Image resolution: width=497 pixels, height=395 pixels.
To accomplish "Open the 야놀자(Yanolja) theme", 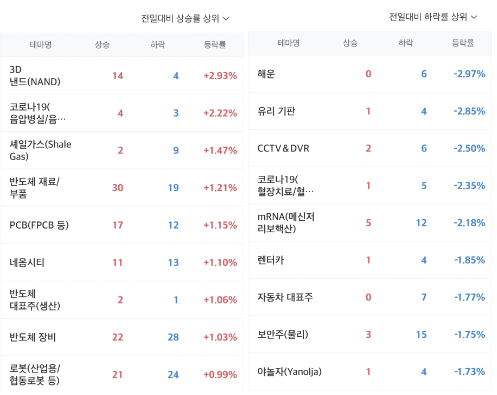I will pos(289,372).
